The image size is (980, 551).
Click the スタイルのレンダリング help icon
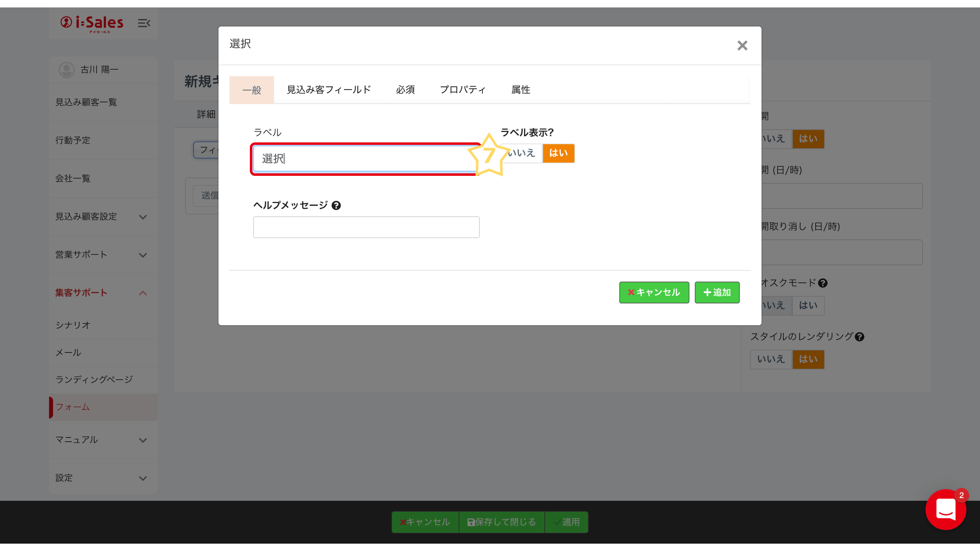pos(859,337)
